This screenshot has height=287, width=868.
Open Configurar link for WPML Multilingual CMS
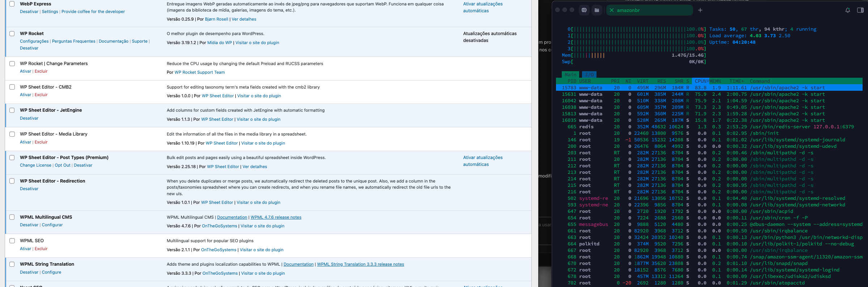(52, 225)
